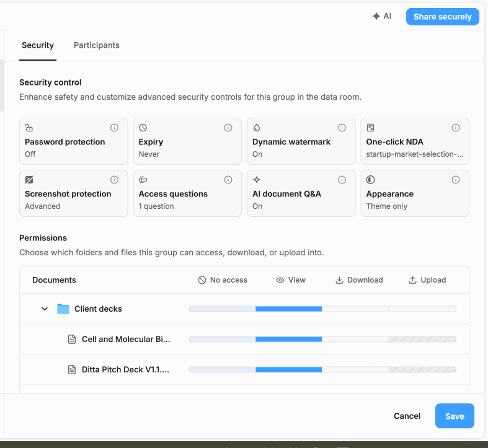Click the Appearance half-circle icon

pos(370,180)
